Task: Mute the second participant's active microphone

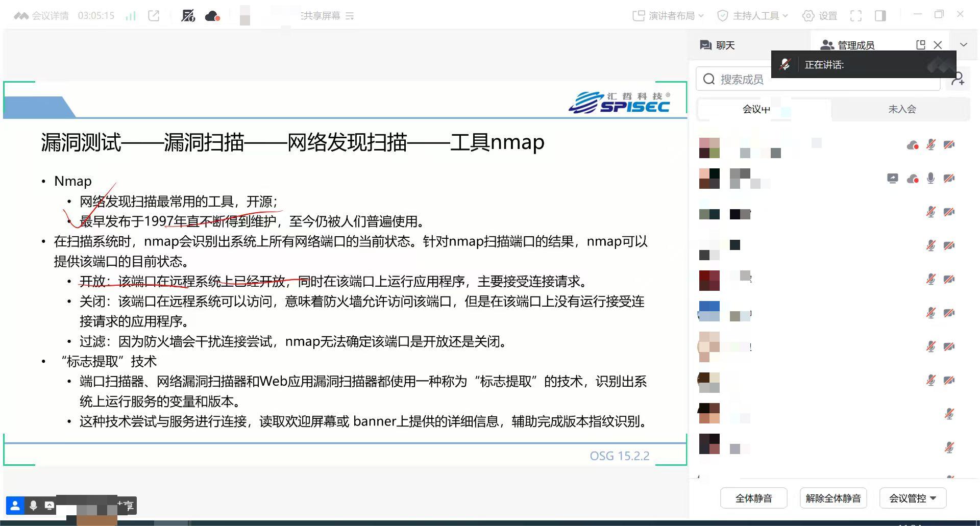Action: pos(930,178)
